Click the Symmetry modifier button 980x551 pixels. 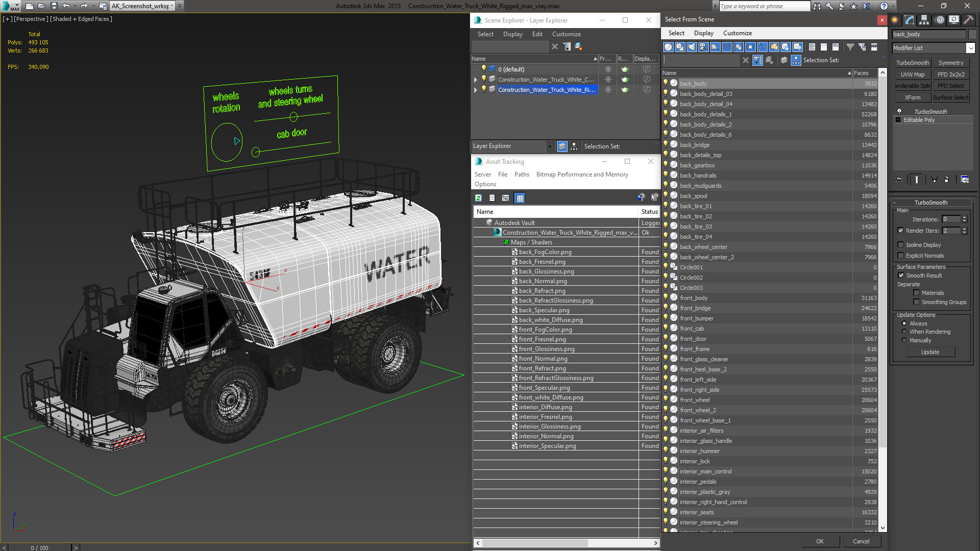coord(951,63)
